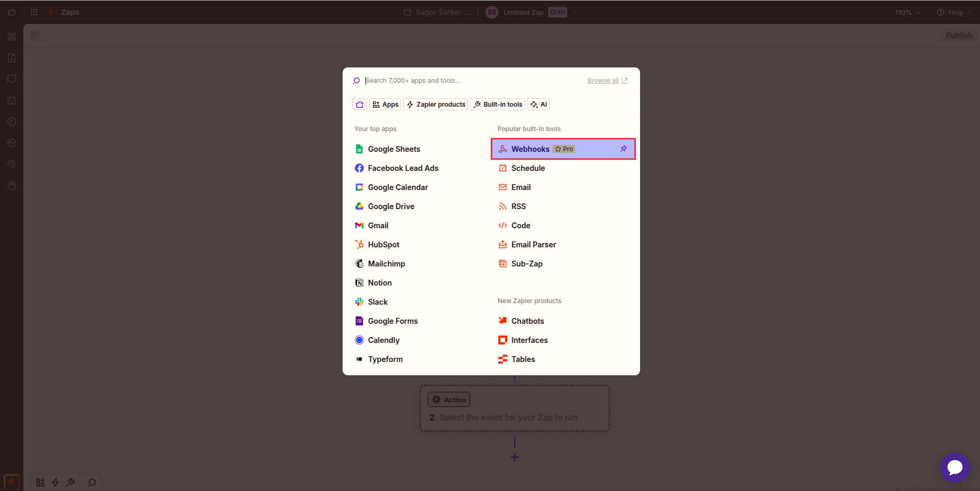Open sidebar comments icon

(12, 79)
